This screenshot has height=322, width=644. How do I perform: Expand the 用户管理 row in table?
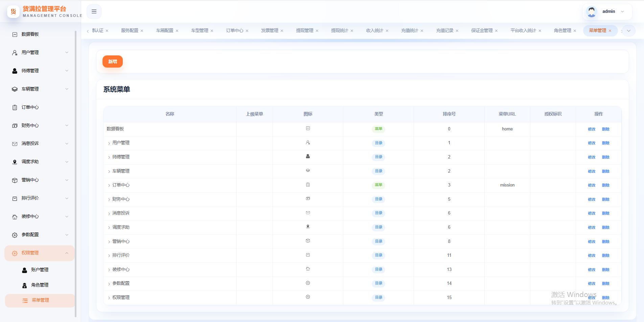coord(109,143)
